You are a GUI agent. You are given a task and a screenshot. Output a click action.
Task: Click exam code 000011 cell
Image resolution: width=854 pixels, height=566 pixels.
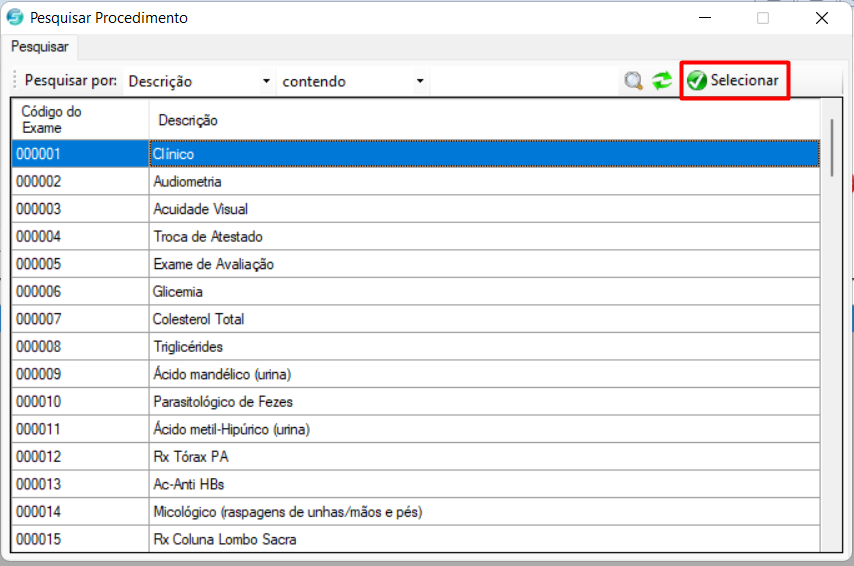pyautogui.click(x=80, y=429)
